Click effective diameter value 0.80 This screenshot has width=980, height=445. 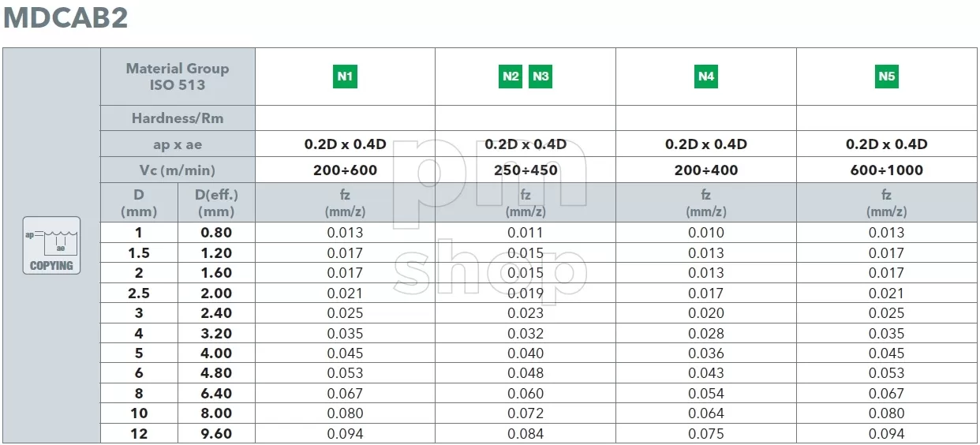pos(216,233)
